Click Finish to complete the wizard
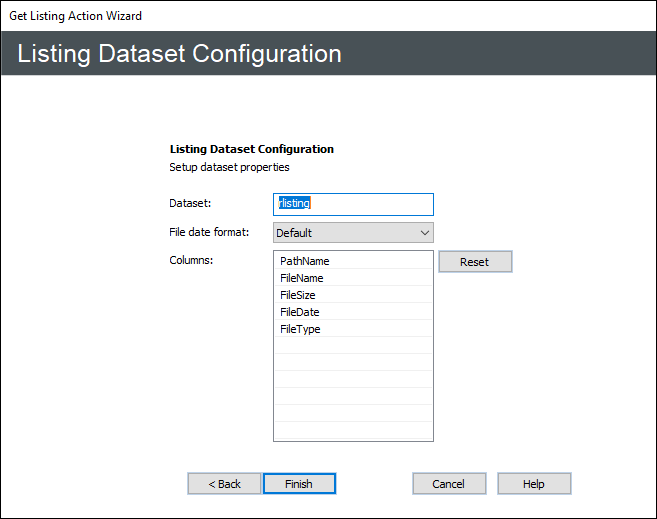Image resolution: width=657 pixels, height=519 pixels. (x=299, y=484)
